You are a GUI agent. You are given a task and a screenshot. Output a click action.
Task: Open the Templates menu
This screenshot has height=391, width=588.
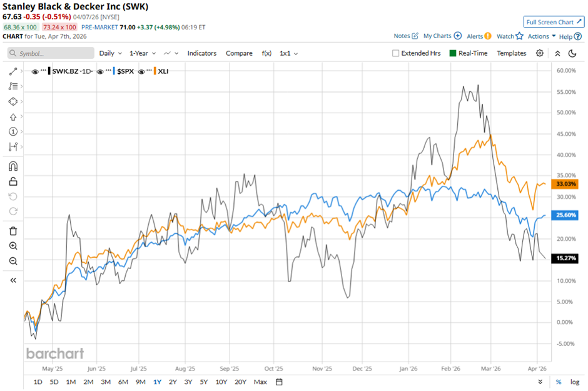coord(512,53)
